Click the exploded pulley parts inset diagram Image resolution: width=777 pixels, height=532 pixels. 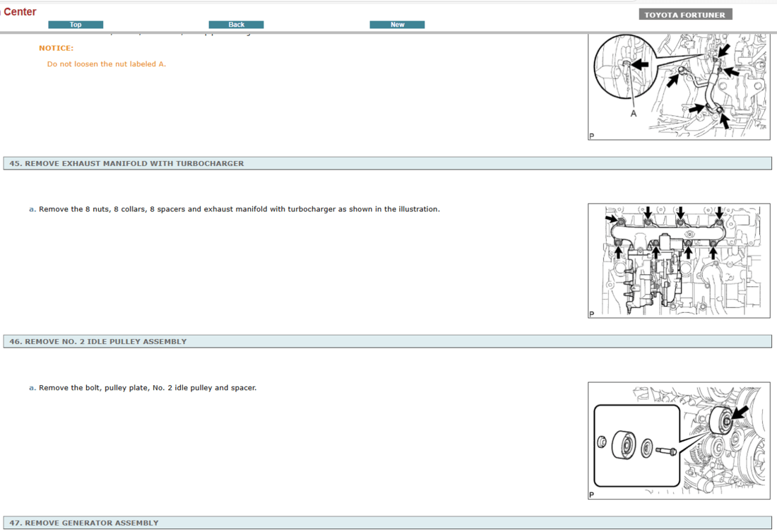[x=636, y=447]
